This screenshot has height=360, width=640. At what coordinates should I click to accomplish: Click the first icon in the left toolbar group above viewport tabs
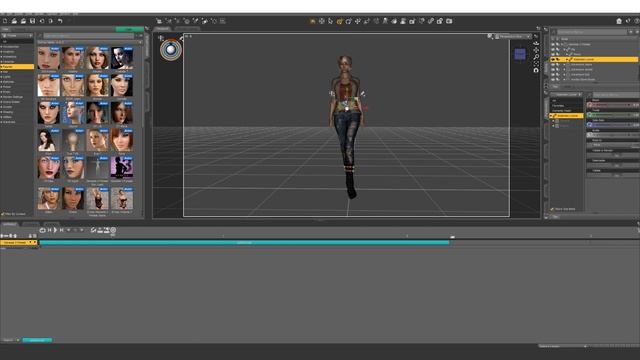(x=159, y=21)
